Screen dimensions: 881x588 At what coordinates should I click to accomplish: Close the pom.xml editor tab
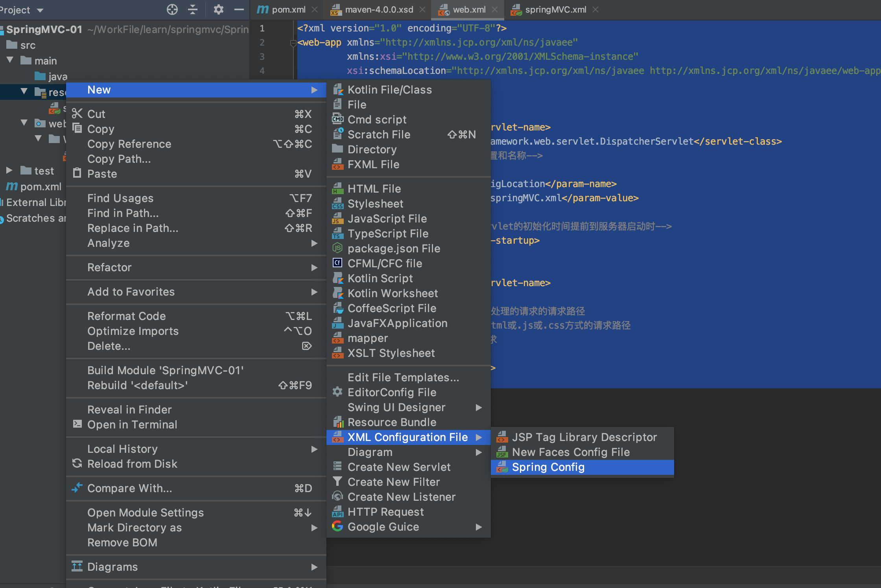click(x=315, y=9)
